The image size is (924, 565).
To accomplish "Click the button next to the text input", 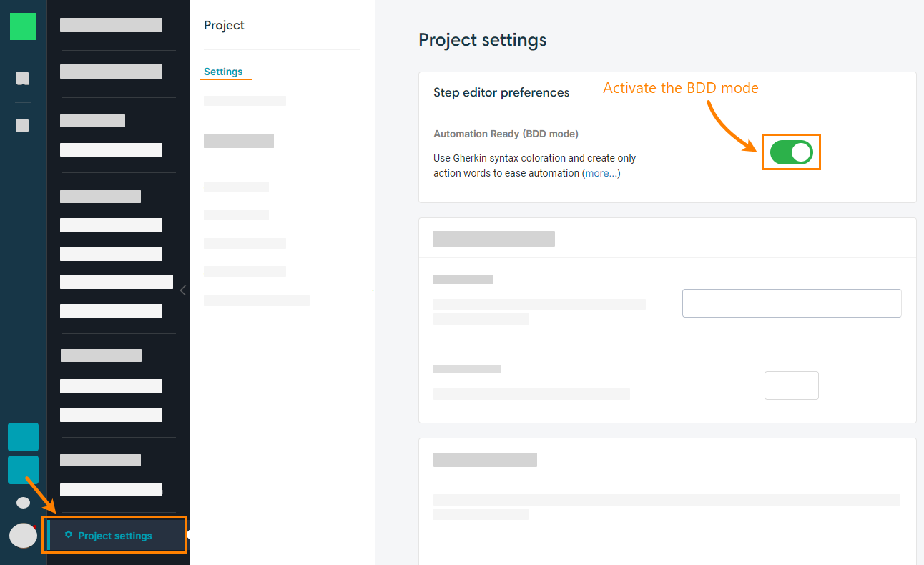I will click(x=880, y=303).
